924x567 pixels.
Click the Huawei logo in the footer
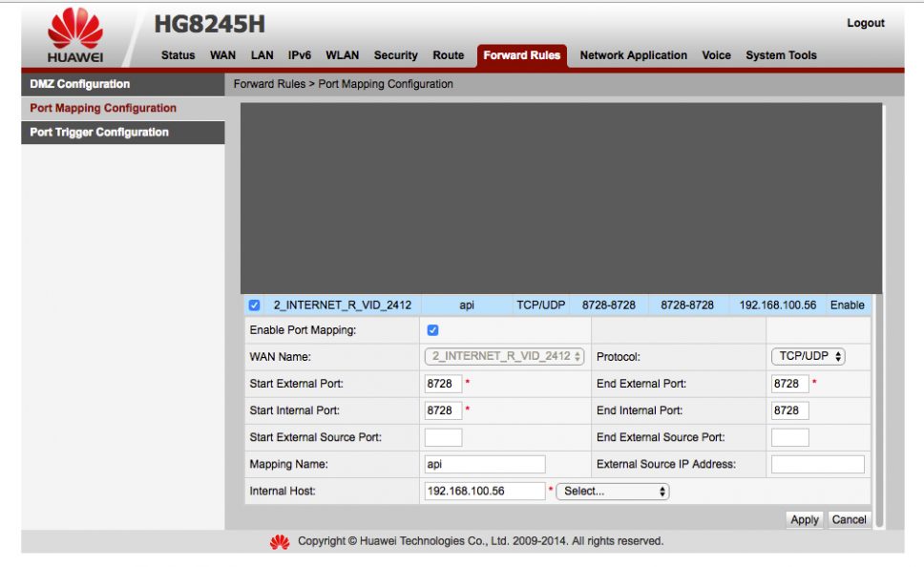point(278,540)
